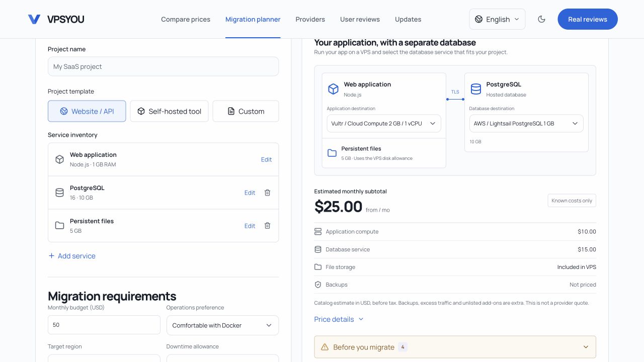Click the plus icon beside Add service
Image resolution: width=644 pixels, height=362 pixels.
(51, 256)
